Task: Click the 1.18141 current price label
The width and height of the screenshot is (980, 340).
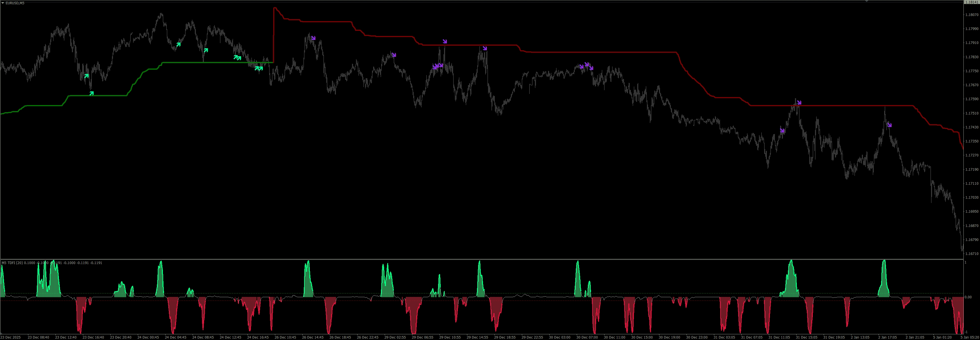Action: (972, 2)
